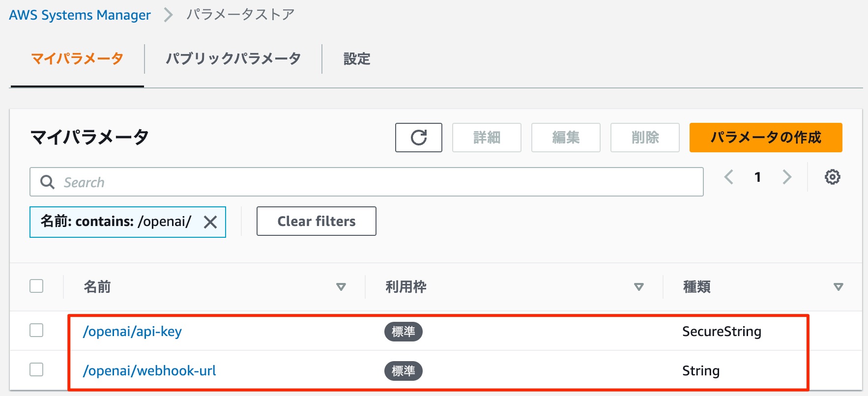Image resolution: width=868 pixels, height=396 pixels.
Task: Click the breadcrumb chevron separator
Action: [168, 15]
